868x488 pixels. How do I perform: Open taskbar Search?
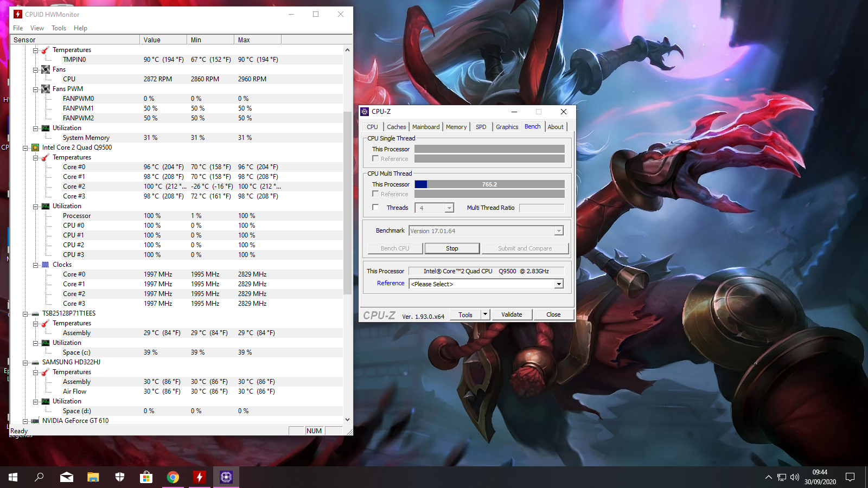tap(39, 477)
